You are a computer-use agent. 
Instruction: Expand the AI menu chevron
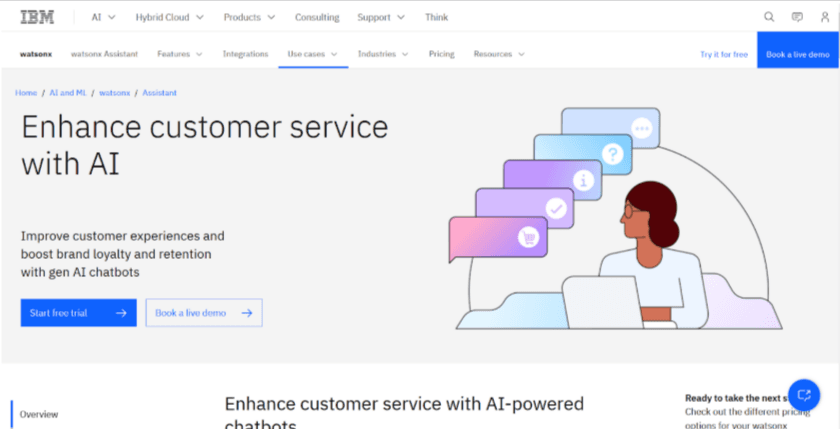click(111, 17)
